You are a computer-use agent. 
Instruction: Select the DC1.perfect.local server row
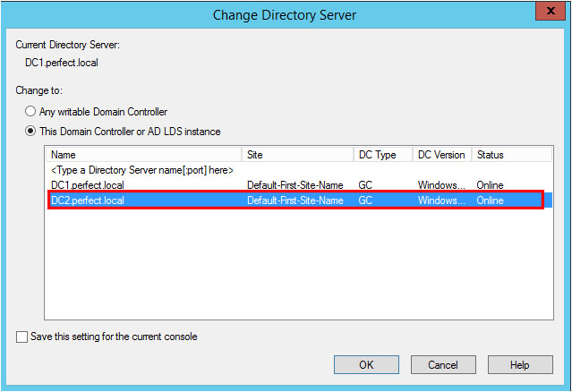[x=299, y=185]
